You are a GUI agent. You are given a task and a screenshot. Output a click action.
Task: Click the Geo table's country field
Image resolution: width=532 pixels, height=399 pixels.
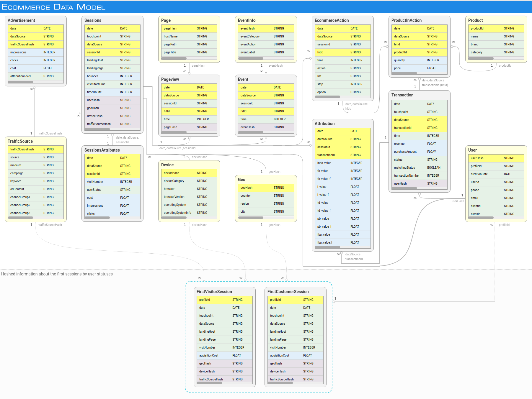(266, 196)
